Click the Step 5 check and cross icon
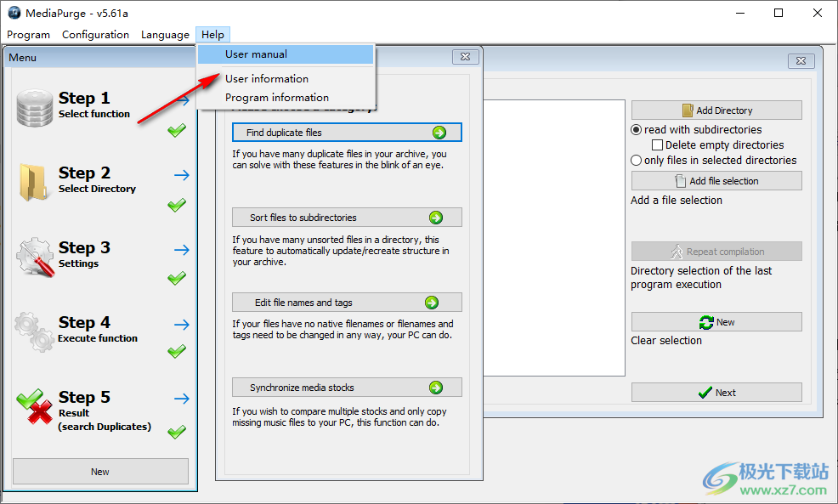Viewport: 838px width, 504px height. click(34, 406)
